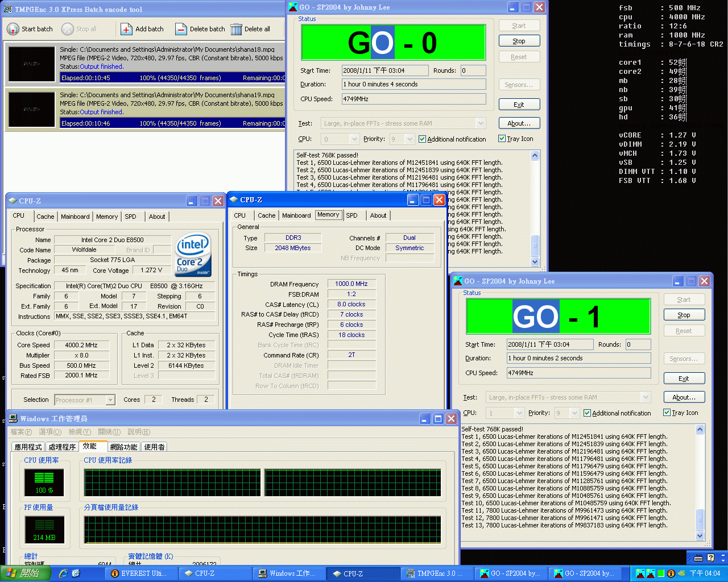The image size is (728, 582).
Task: Open Cache tab in left CPU-Z window
Action: tap(45, 217)
